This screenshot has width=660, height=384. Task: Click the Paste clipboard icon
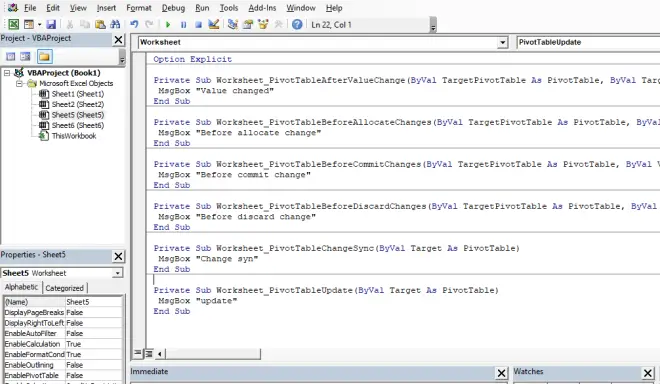[x=100, y=24]
